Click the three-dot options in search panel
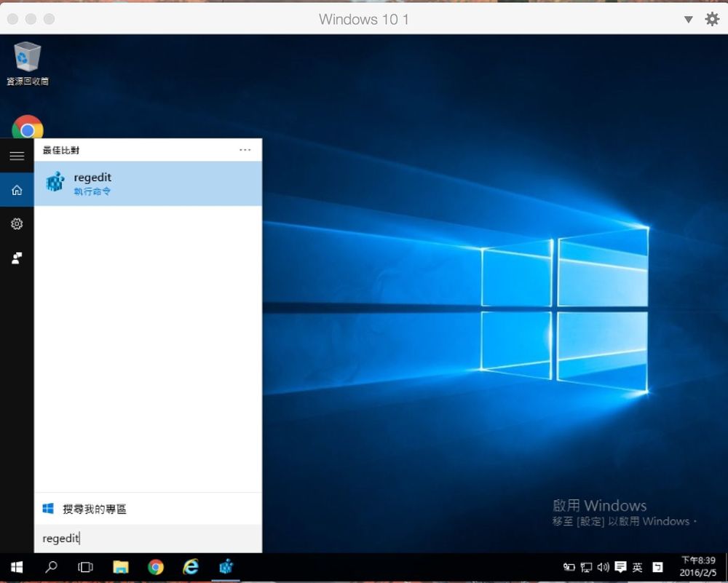This screenshot has width=728, height=583. click(245, 150)
